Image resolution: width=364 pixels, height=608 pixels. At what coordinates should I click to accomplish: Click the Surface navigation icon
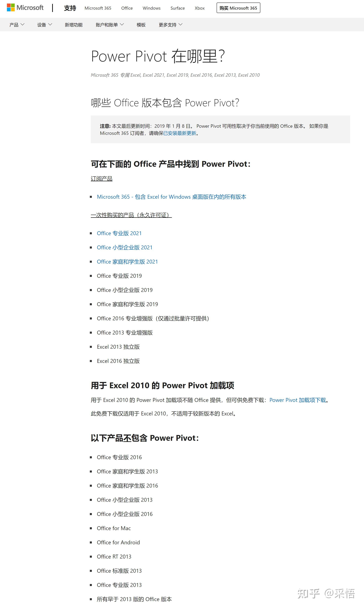click(178, 8)
